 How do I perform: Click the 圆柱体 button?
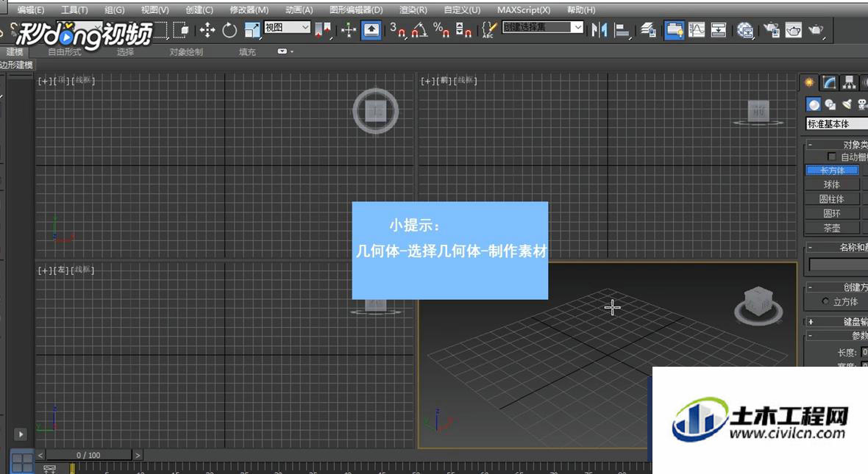(x=832, y=199)
